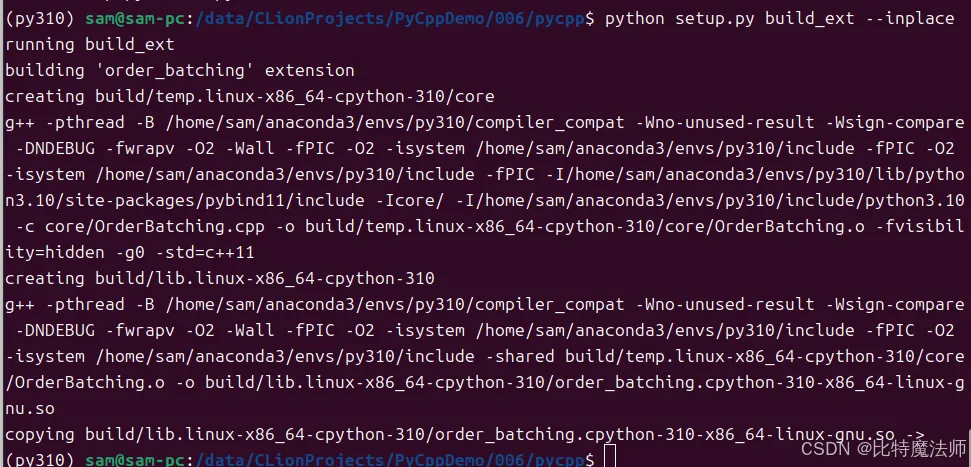Click the terminal cursor block at the prompt
The image size is (971, 467).
point(609,456)
